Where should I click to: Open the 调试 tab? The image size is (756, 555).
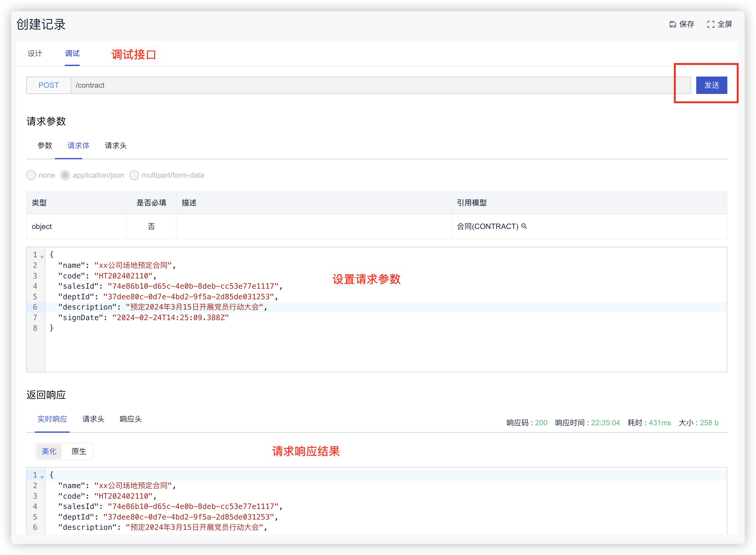point(72,54)
